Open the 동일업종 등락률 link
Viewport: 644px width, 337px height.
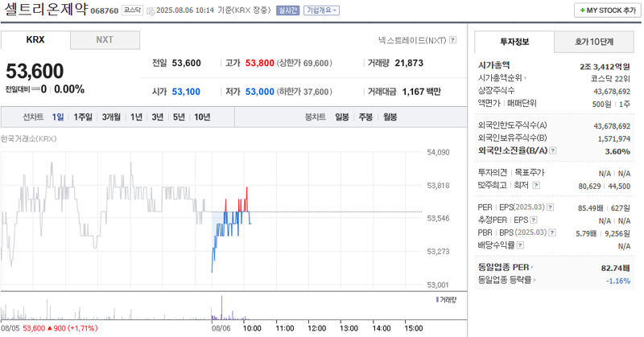tap(507, 280)
